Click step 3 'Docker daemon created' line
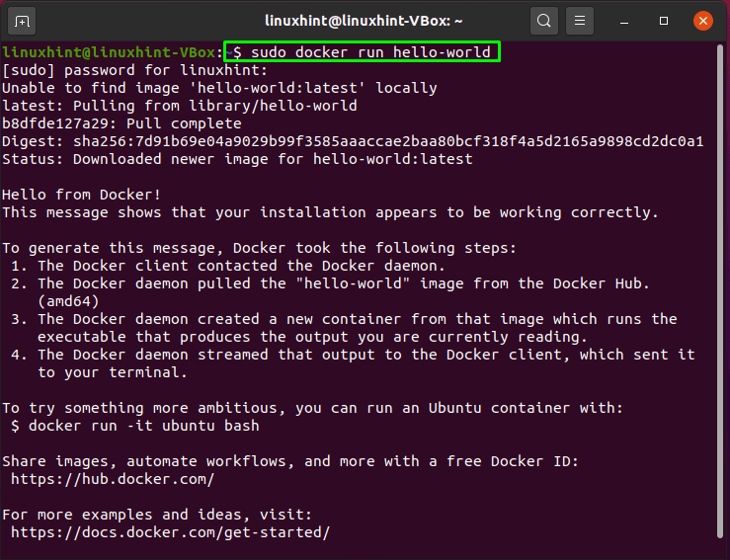Screen dimensions: 730x560 click(x=344, y=319)
